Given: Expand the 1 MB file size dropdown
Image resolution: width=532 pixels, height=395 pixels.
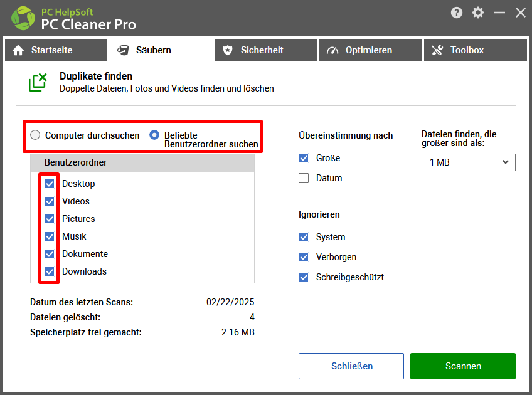Looking at the screenshot, I should point(468,162).
